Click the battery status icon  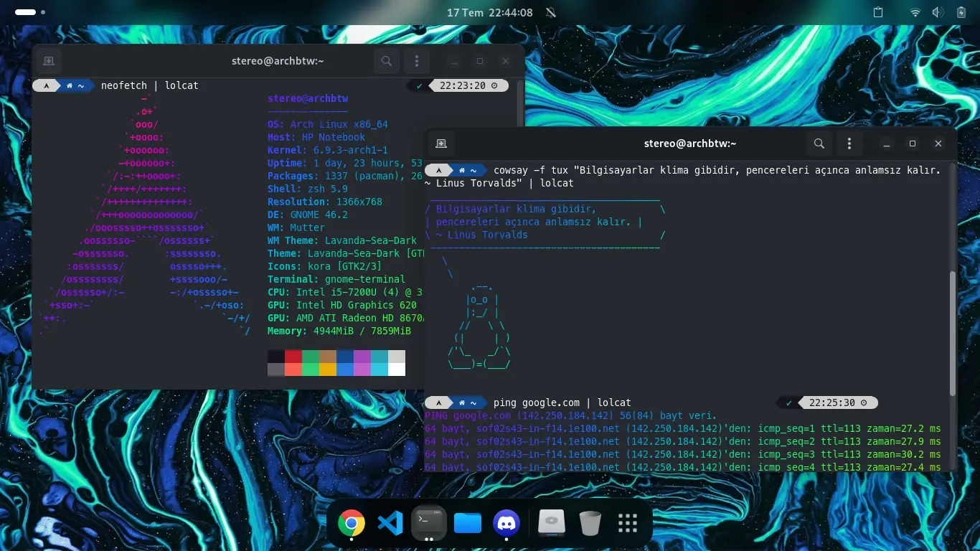[x=961, y=12]
